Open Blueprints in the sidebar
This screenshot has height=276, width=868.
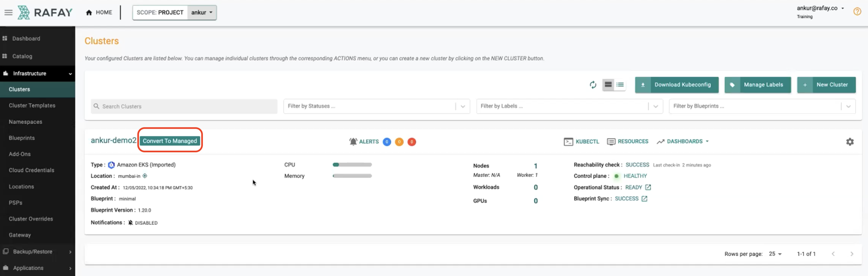point(22,138)
